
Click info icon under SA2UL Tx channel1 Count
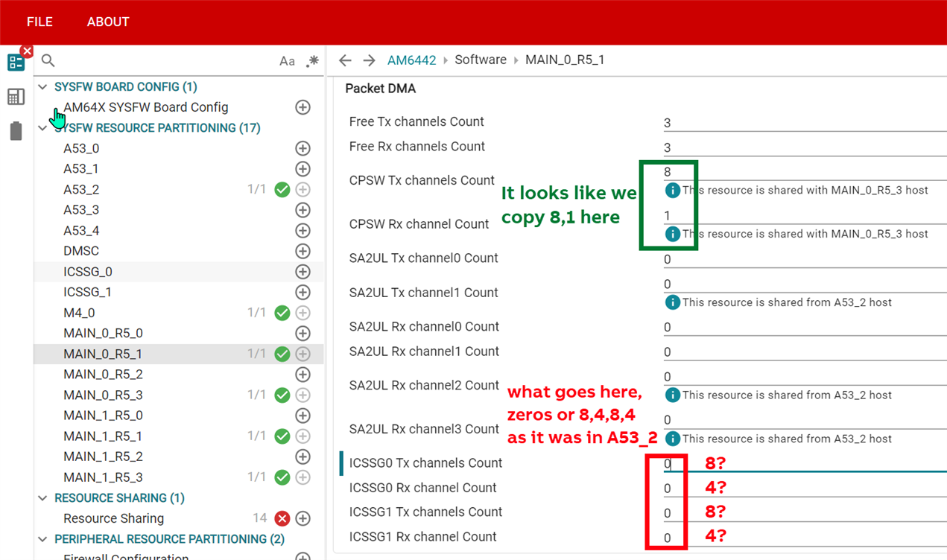tap(672, 302)
